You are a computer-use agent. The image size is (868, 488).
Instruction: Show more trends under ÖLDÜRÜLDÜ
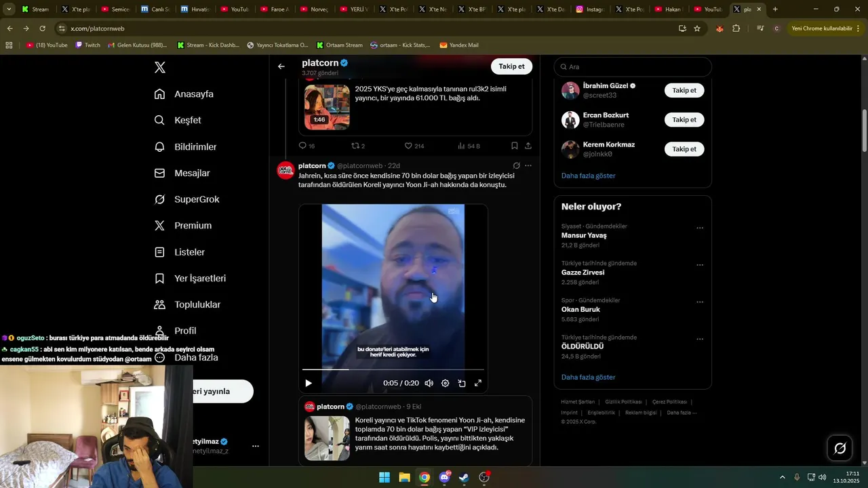tap(588, 377)
